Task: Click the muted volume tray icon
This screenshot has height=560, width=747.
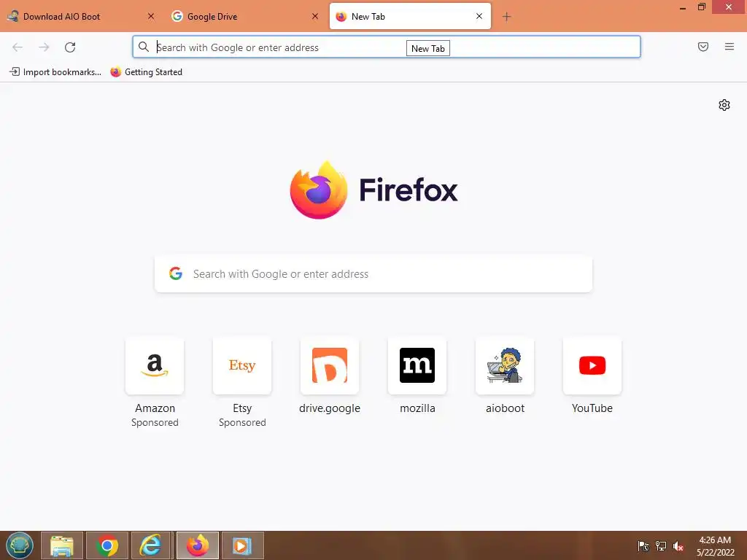Action: pos(678,546)
